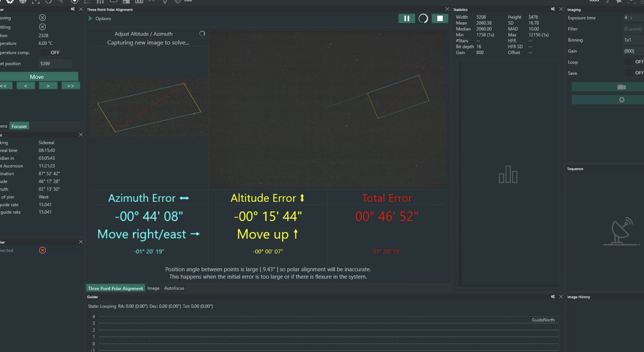Click the target position field showing 5399
Image resolution: width=644 pixels, height=352 pixels.
click(55, 64)
